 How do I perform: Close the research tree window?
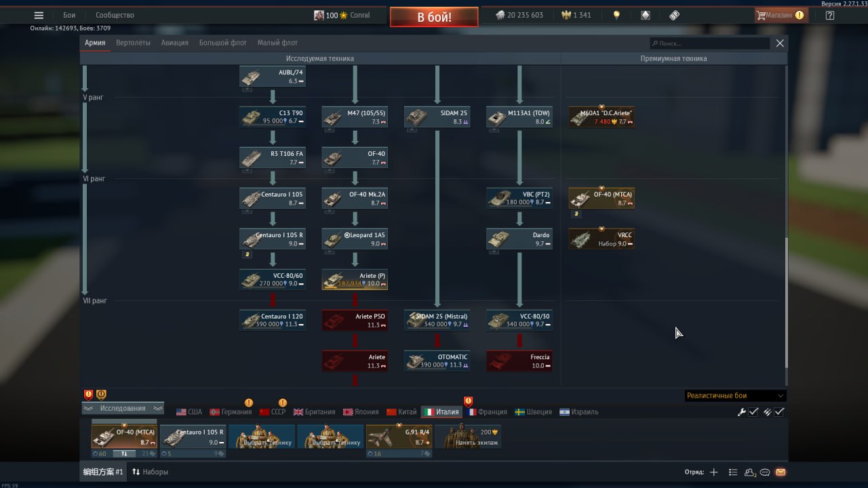point(780,43)
